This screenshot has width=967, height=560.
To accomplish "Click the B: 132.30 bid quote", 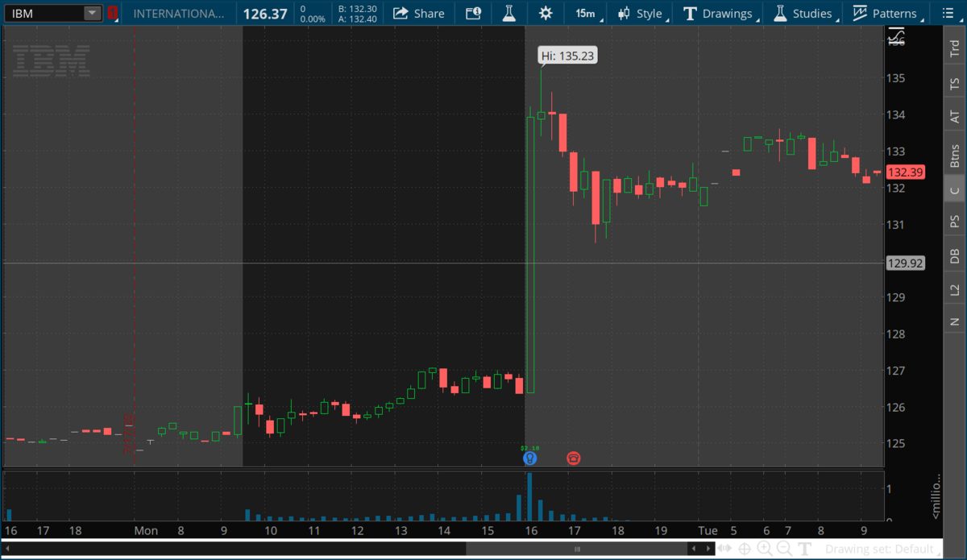I will coord(357,8).
